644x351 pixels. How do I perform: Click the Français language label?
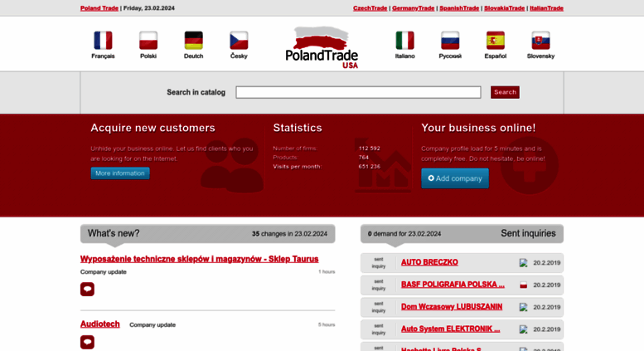103,56
